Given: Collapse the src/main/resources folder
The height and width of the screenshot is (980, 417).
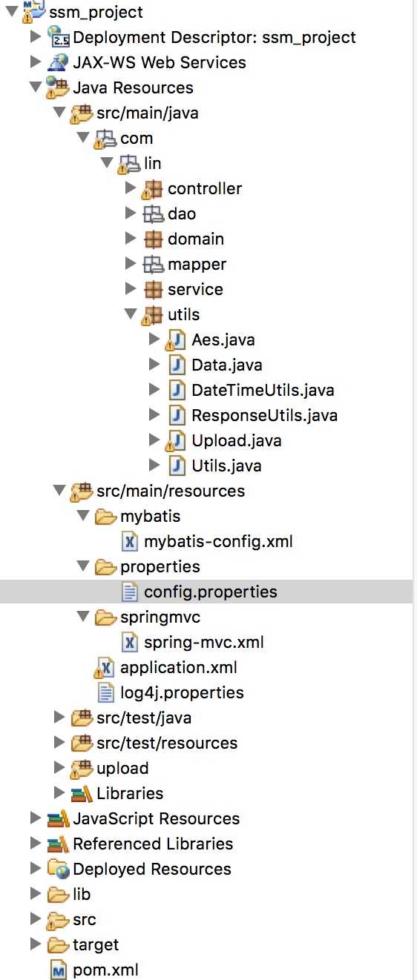Looking at the screenshot, I should [x=59, y=491].
